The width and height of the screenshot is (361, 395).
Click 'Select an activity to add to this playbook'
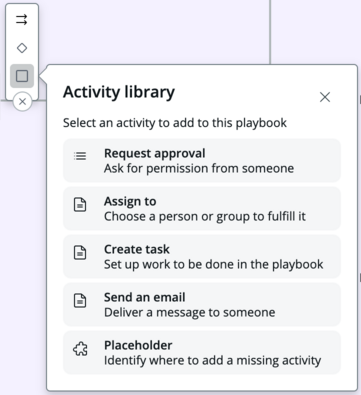tap(175, 123)
